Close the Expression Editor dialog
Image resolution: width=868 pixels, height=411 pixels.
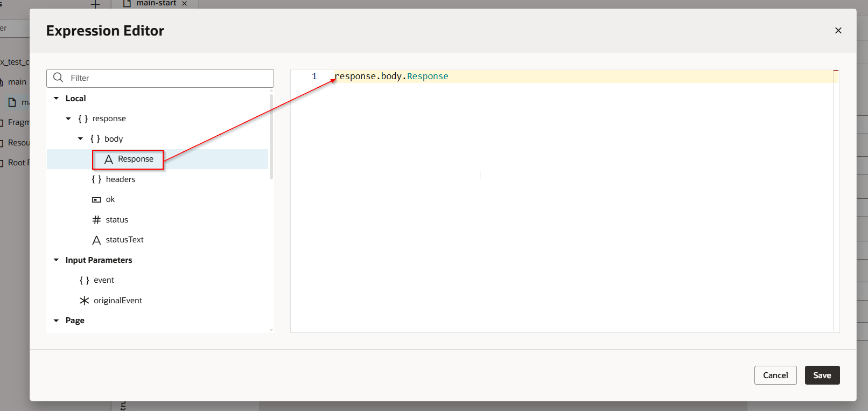(x=838, y=31)
